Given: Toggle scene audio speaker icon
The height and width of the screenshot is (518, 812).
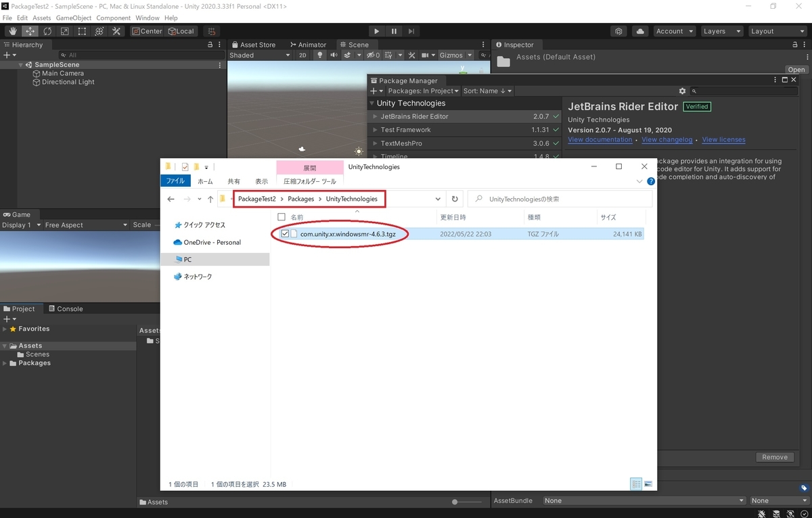Looking at the screenshot, I should (x=334, y=55).
